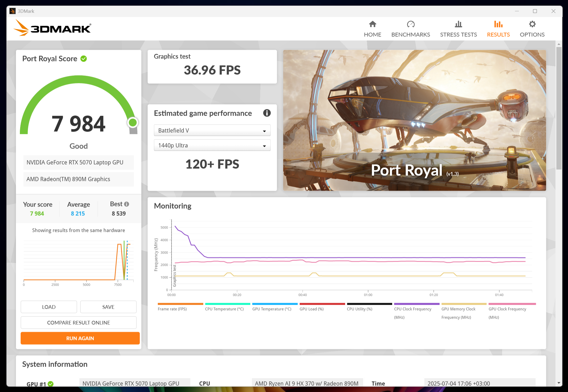Toggle the GPU Temperature legend swatch
This screenshot has height=392, width=568.
click(x=275, y=304)
